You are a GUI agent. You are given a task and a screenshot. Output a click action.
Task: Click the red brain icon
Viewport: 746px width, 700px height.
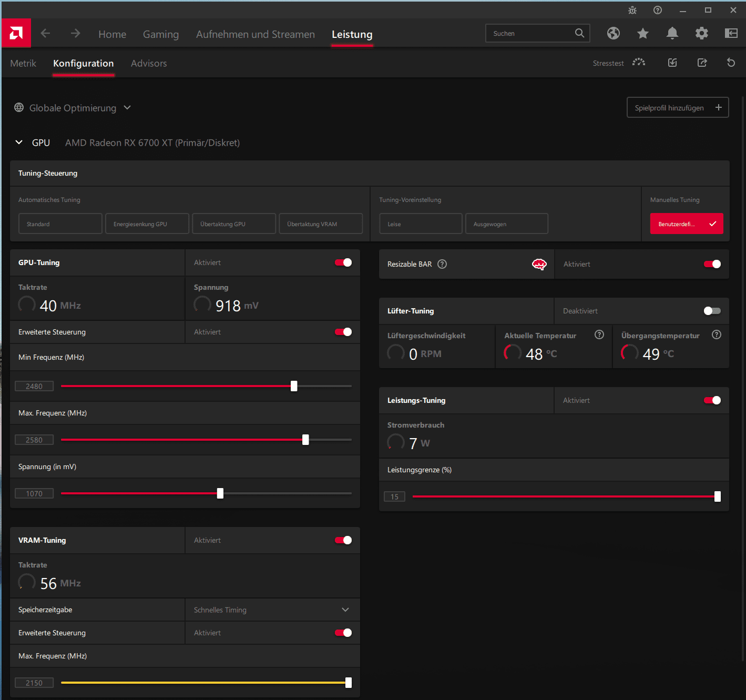(539, 264)
